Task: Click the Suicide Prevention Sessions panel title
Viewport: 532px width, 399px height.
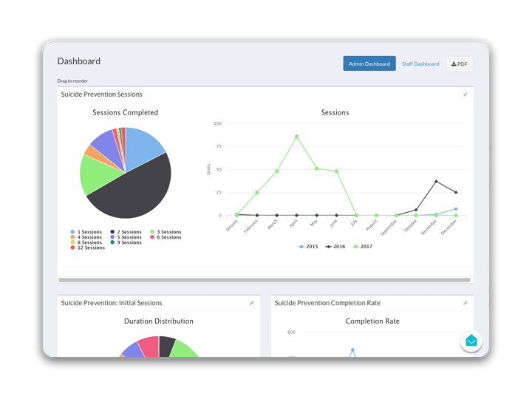Action: pyautogui.click(x=101, y=95)
